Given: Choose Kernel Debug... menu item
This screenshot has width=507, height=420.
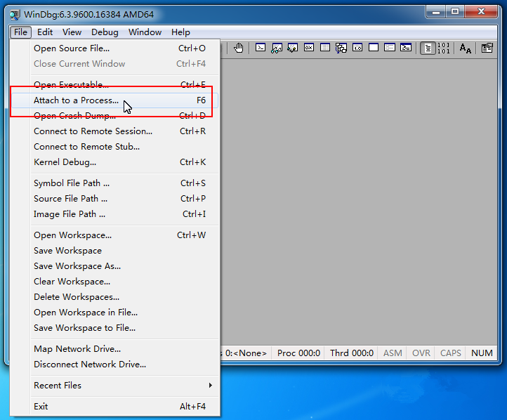Looking at the screenshot, I should 115,162.
